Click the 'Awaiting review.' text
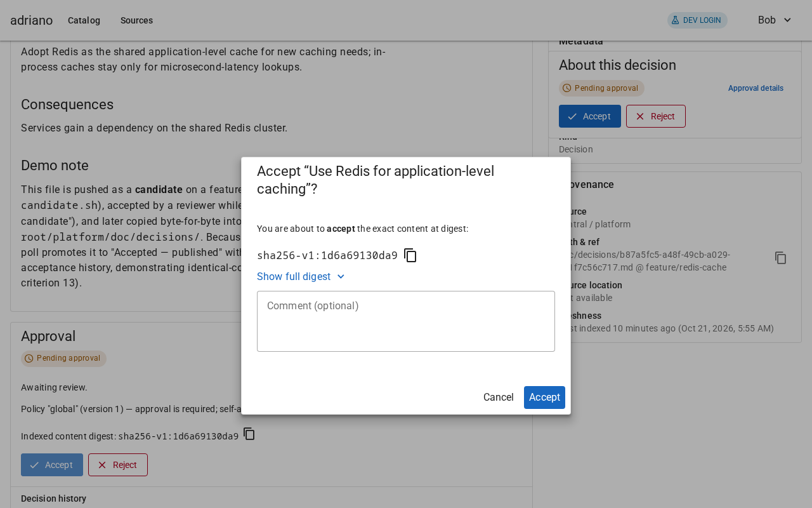This screenshot has height=508, width=812. (x=54, y=387)
